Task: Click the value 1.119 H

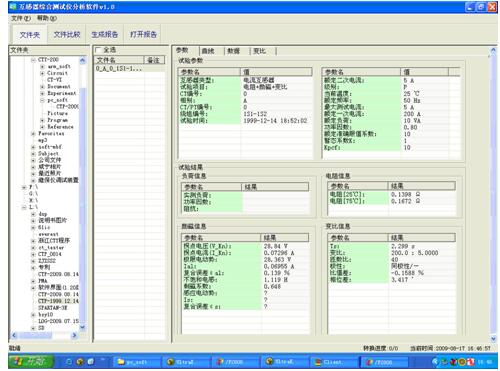Action: click(x=275, y=280)
